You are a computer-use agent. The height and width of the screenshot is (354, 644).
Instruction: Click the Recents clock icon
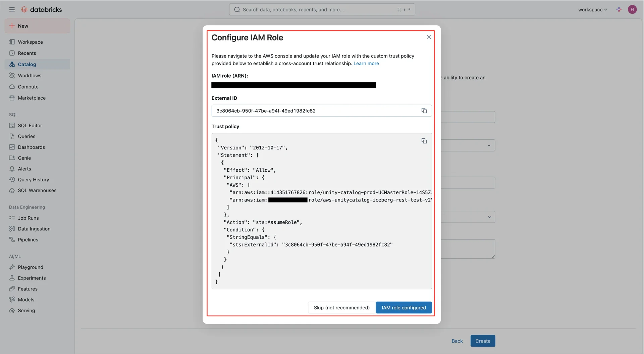(12, 53)
